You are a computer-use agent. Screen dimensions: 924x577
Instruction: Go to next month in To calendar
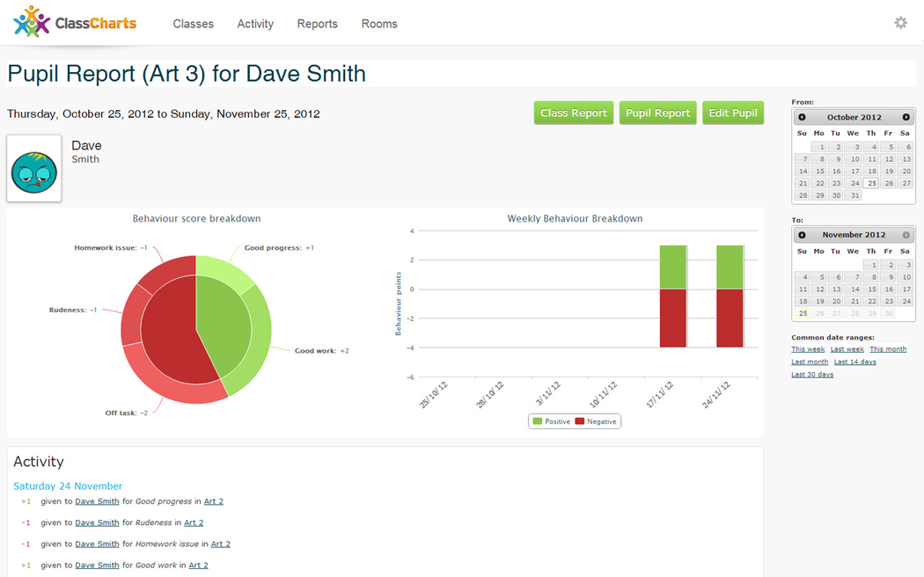(906, 235)
